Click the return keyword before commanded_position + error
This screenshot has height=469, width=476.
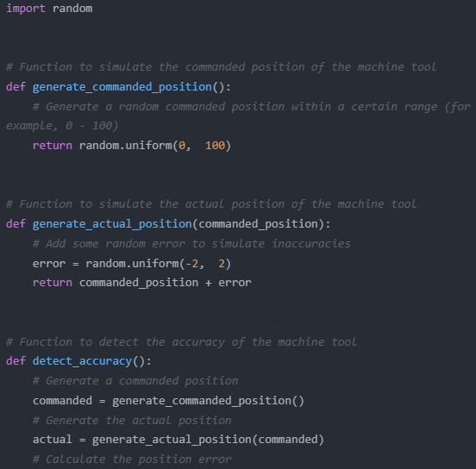coord(53,283)
